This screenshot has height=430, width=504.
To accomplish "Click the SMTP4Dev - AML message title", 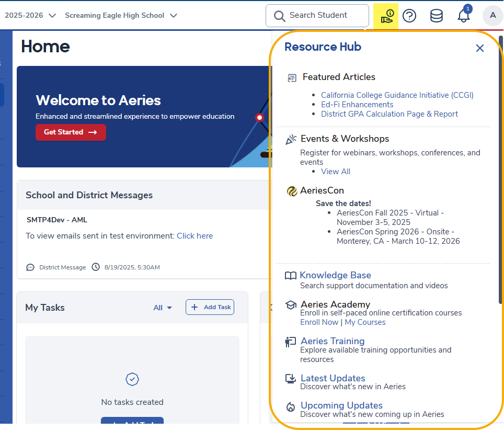I will pos(57,220).
